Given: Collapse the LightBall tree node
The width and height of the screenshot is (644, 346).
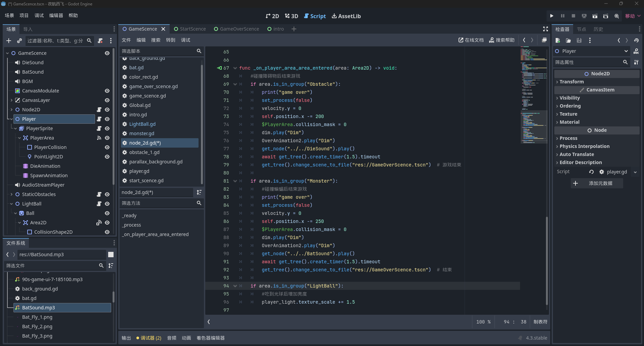Looking at the screenshot, I should pyautogui.click(x=11, y=204).
